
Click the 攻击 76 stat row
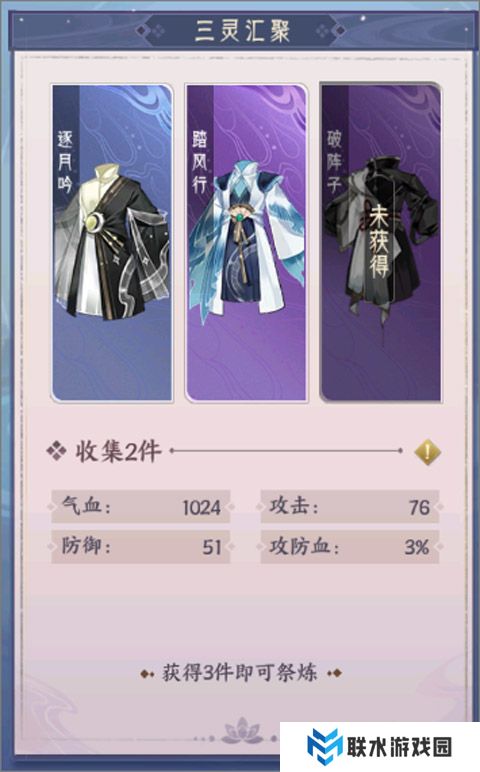coord(350,506)
